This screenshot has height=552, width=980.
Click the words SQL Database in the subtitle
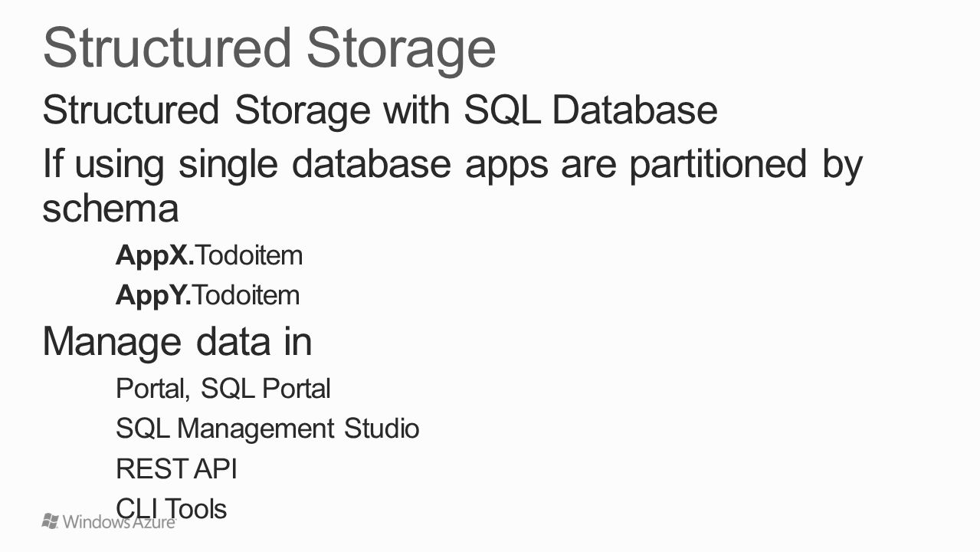591,110
